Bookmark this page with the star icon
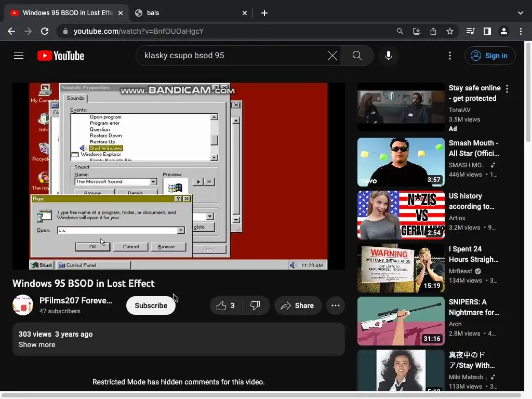 pos(449,31)
